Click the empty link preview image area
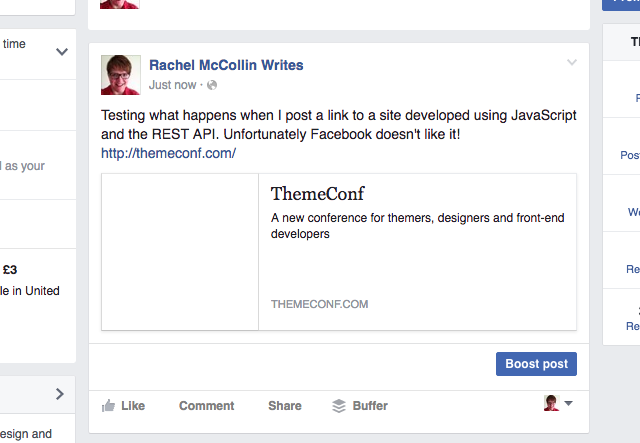The image size is (640, 443). (180, 252)
